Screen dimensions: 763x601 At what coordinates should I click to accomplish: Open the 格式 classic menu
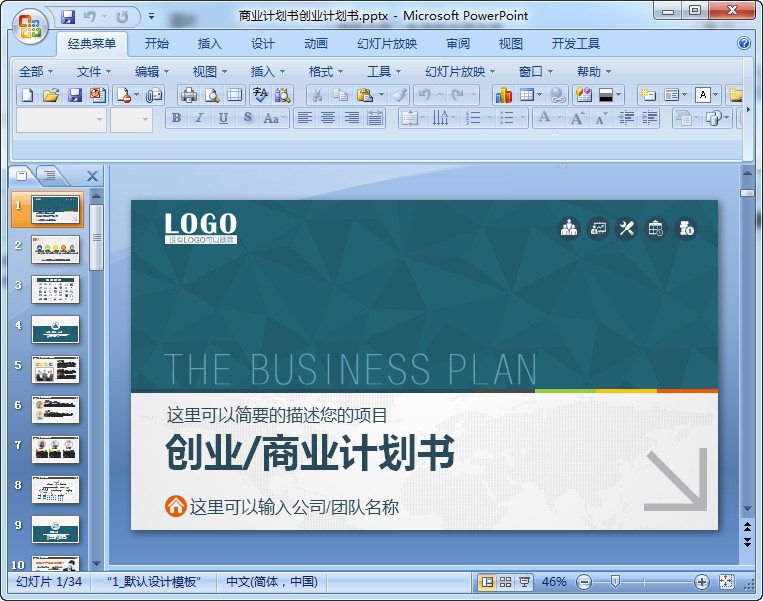[326, 72]
